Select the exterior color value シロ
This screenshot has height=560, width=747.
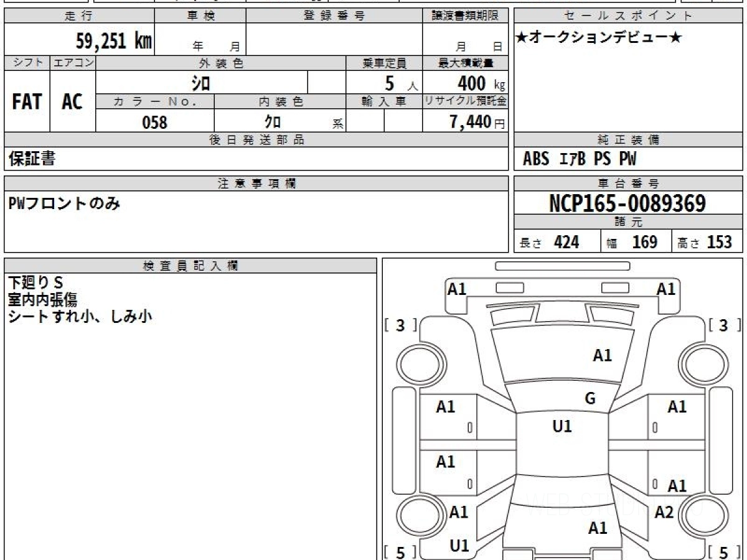tap(201, 83)
